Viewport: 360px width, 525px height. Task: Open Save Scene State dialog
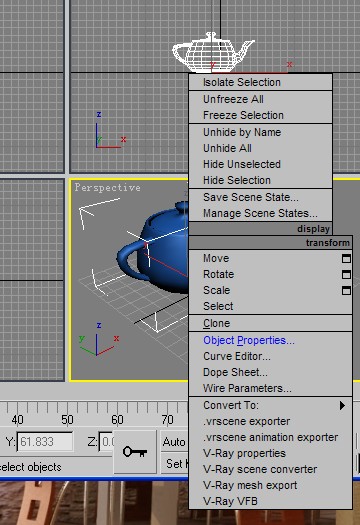pos(261,197)
